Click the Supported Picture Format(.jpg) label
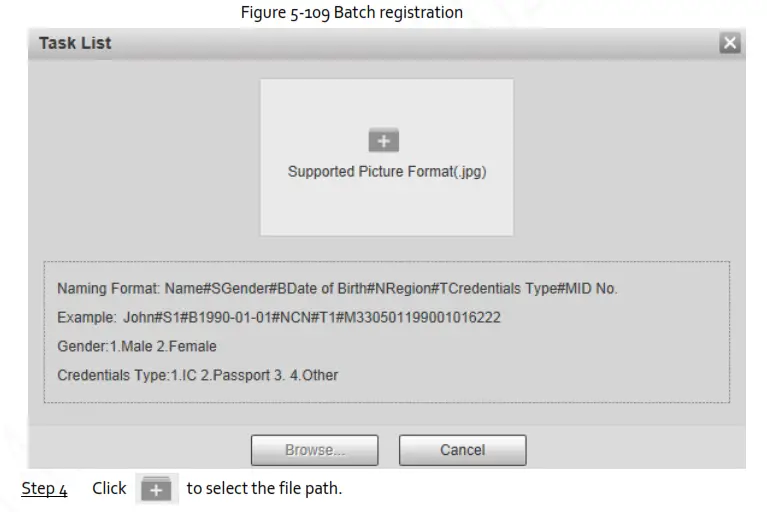 386,171
